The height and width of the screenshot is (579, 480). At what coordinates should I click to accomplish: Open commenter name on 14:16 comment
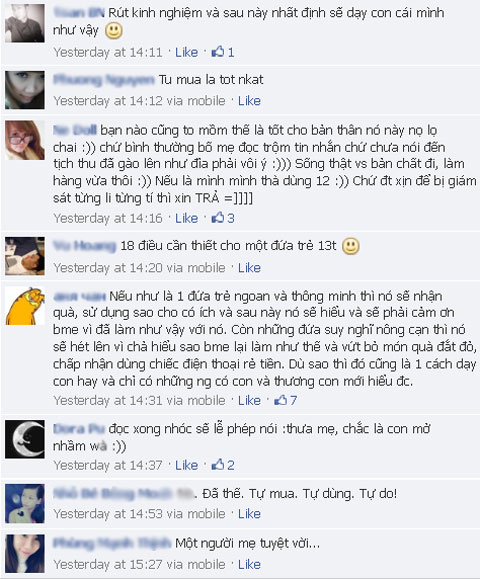tap(75, 130)
